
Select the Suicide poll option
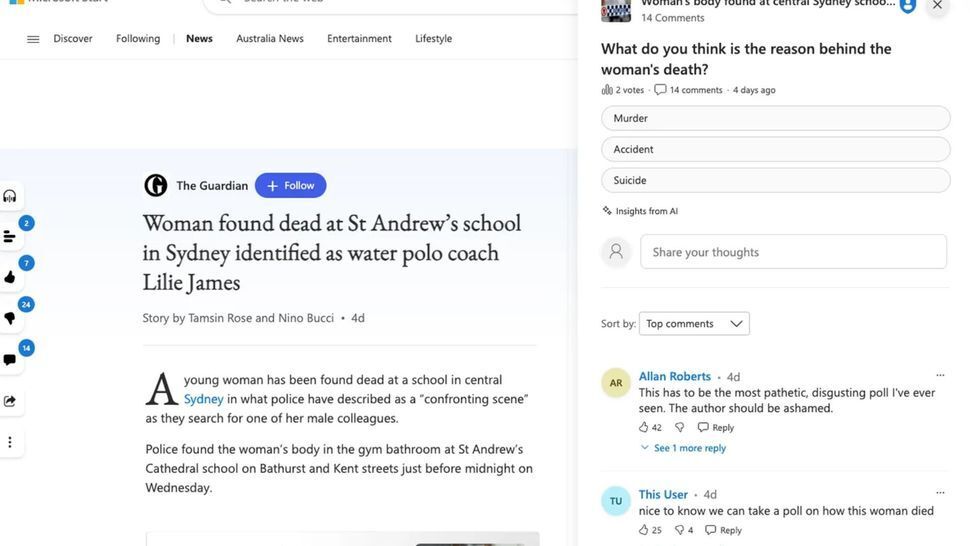pyautogui.click(x=775, y=180)
